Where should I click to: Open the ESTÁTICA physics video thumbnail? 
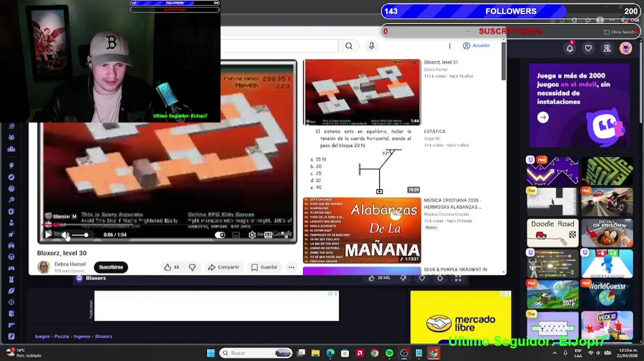point(362,161)
